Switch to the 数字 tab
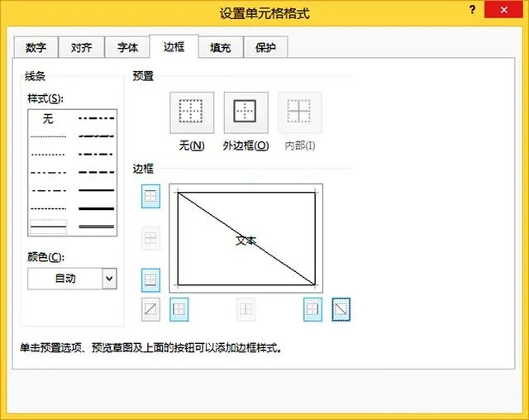 [x=36, y=48]
